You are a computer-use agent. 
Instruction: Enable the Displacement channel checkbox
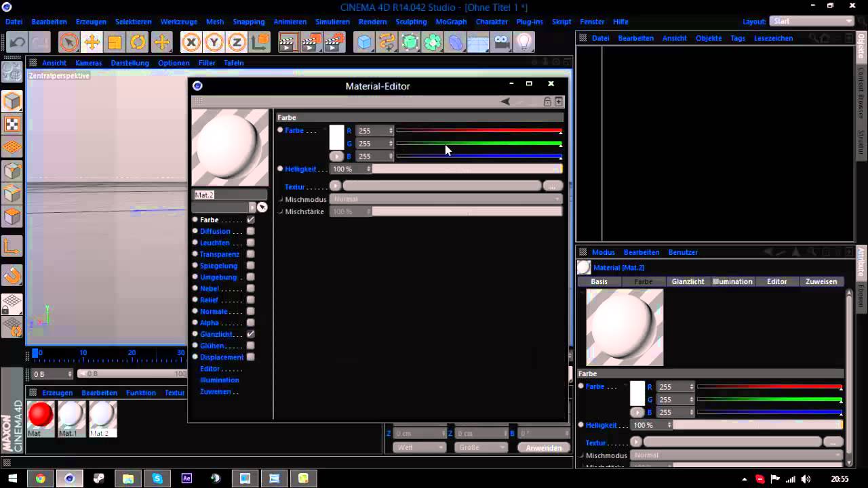pos(251,357)
